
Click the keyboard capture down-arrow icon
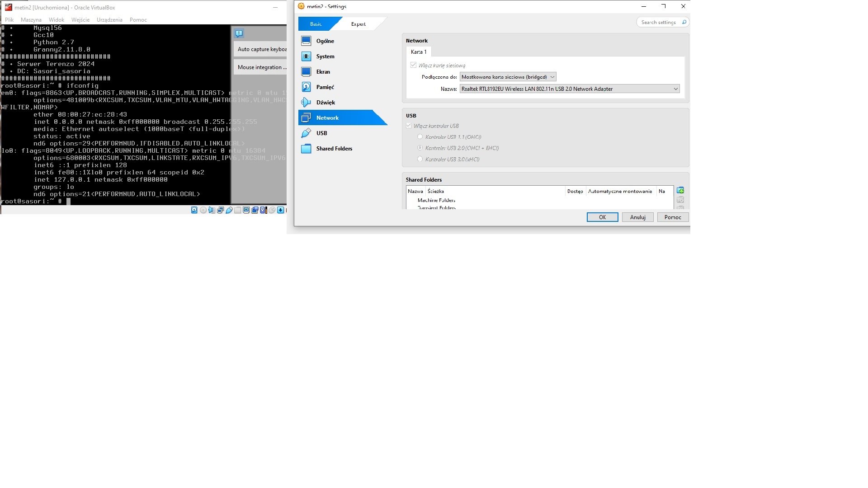[x=280, y=210]
